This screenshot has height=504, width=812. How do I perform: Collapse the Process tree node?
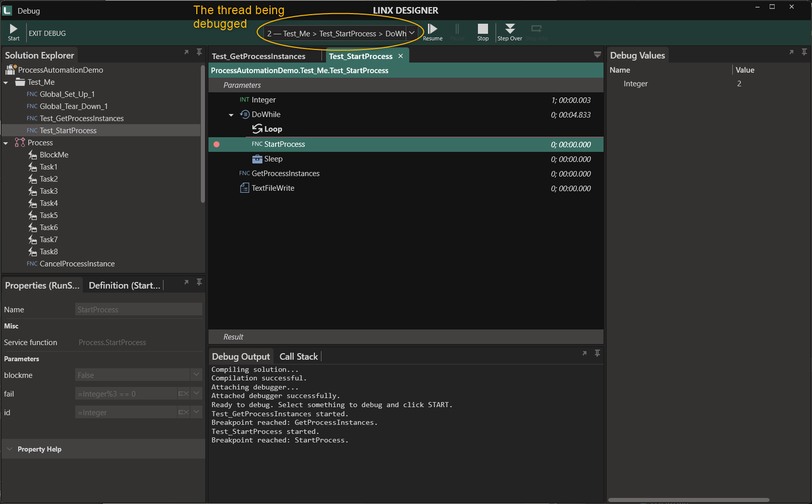[6, 143]
